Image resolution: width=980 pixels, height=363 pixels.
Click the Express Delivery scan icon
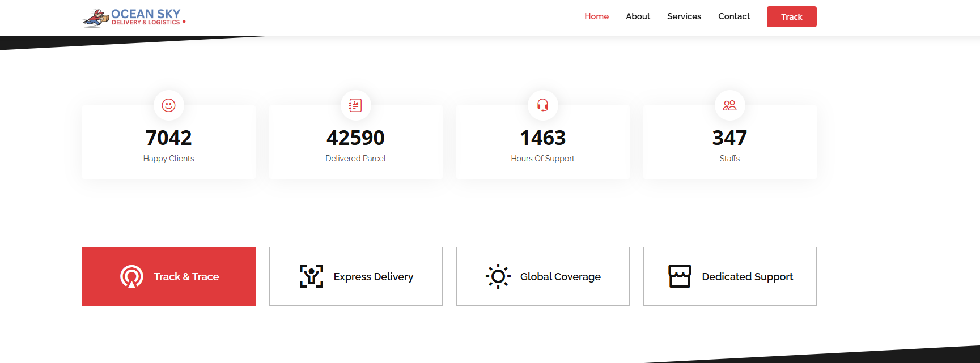coord(311,276)
